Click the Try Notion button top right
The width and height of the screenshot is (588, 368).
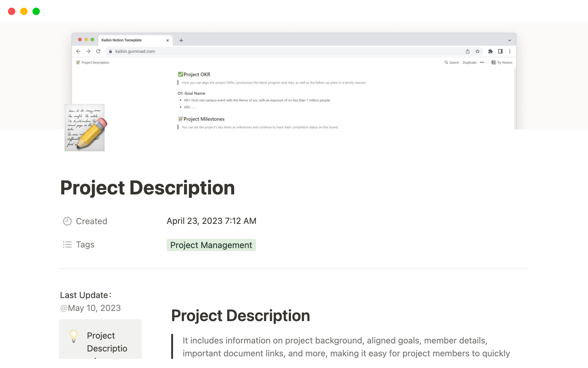(x=502, y=62)
